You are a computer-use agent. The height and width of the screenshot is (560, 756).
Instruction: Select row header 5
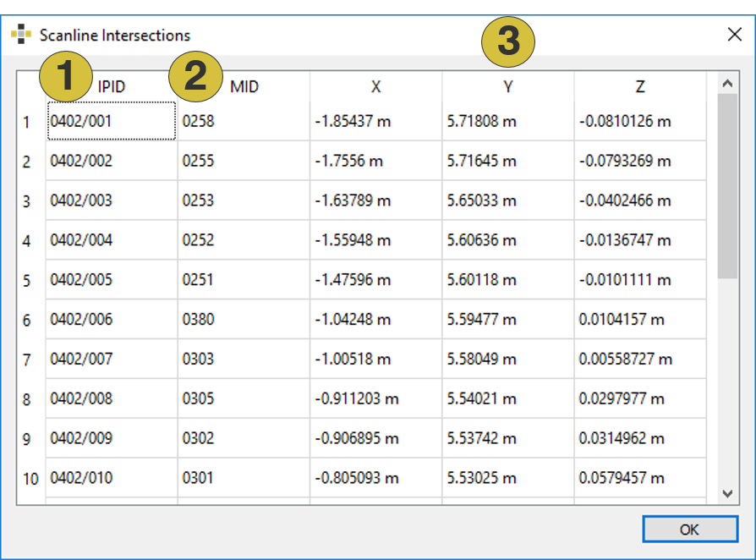coord(31,280)
